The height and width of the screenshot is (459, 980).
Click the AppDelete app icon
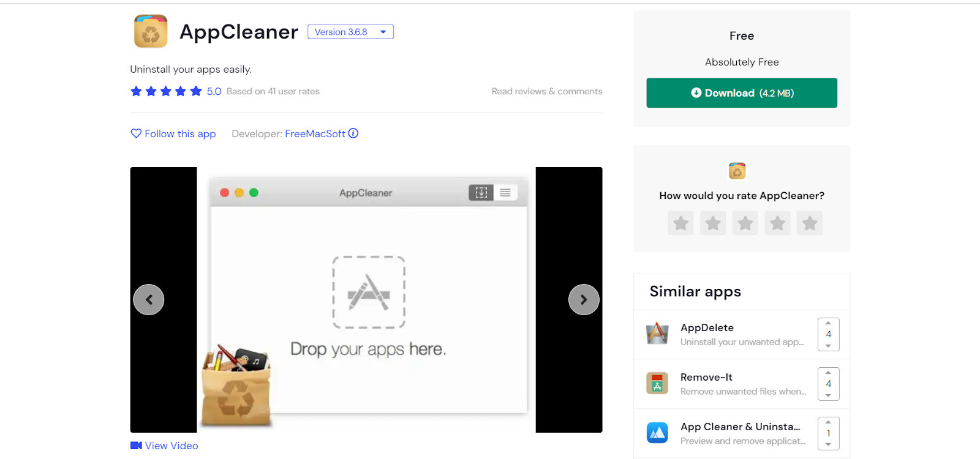coord(657,334)
